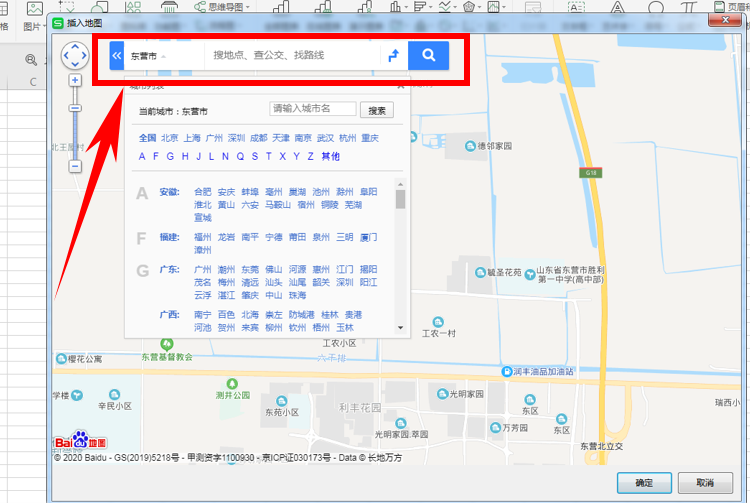Click the 确定 confirm button
The width and height of the screenshot is (750, 503).
click(x=644, y=483)
